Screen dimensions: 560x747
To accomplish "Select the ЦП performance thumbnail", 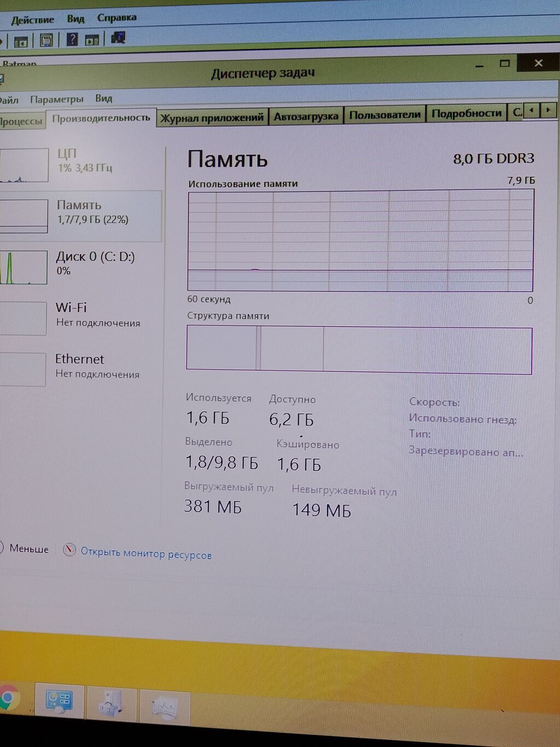I will (x=81, y=164).
